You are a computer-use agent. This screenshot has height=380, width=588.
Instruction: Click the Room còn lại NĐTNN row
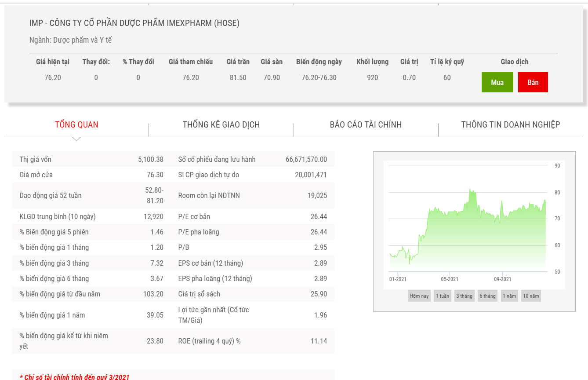[x=252, y=195]
